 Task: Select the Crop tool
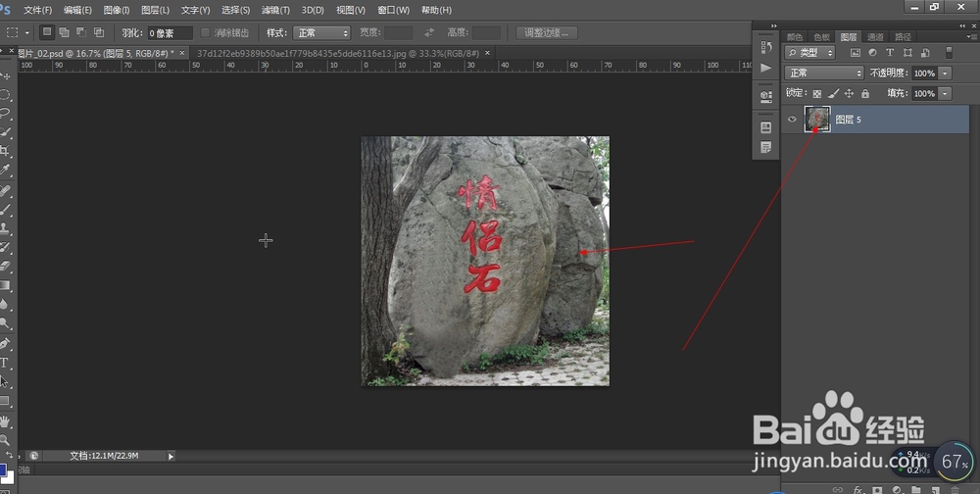5,151
